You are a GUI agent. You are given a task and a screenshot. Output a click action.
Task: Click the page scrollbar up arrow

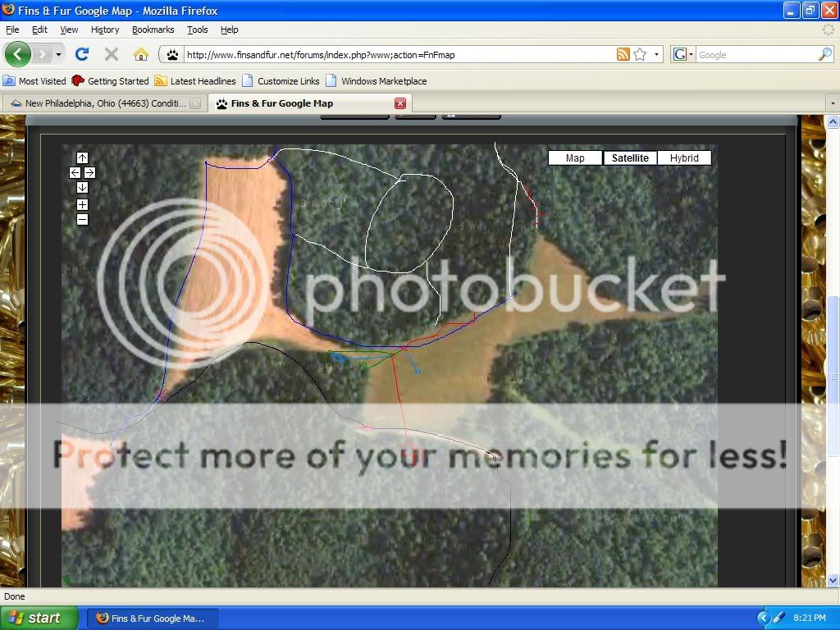[833, 121]
